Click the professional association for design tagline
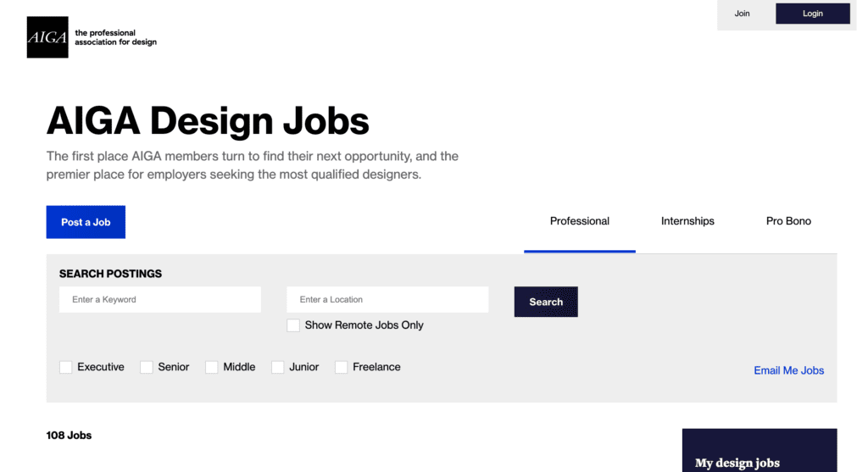The width and height of the screenshot is (868, 472). point(115,37)
